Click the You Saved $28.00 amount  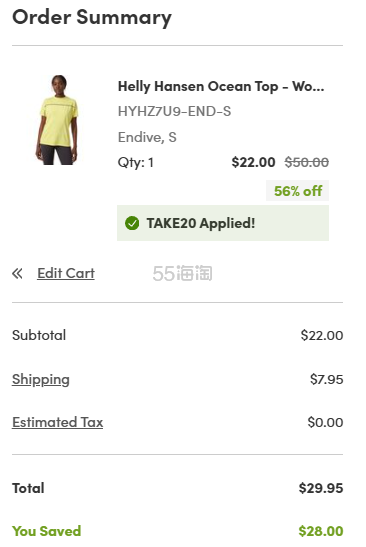pos(321,531)
